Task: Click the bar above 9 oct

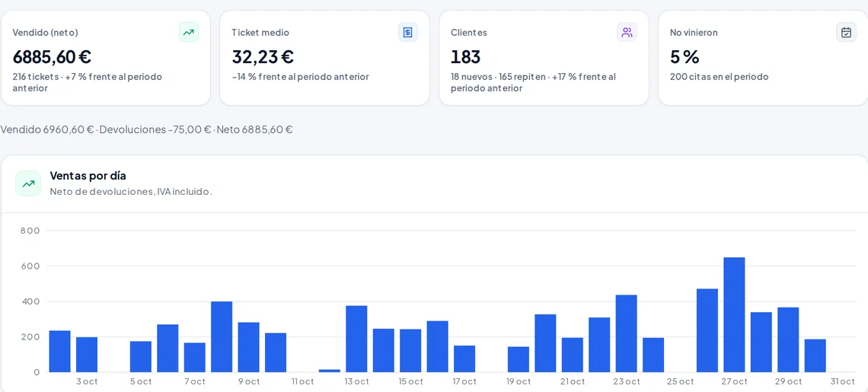Action: [x=248, y=347]
